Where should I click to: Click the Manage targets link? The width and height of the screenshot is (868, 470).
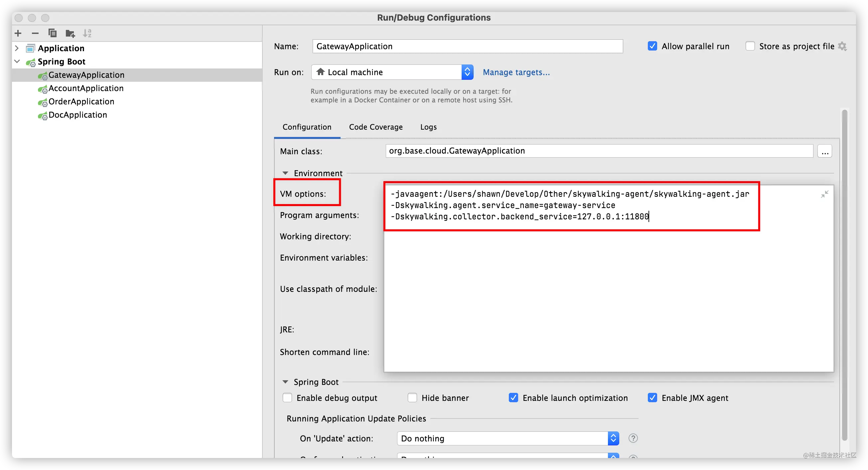click(516, 72)
